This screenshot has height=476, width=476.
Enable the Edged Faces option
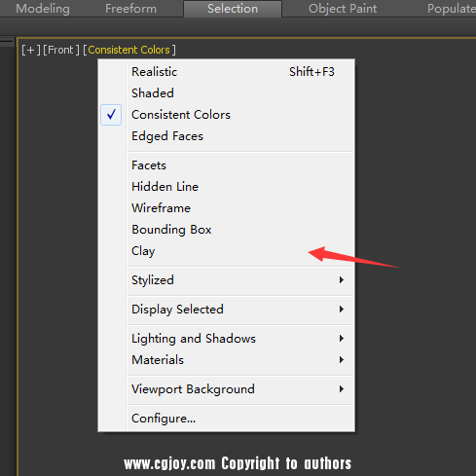(240, 136)
